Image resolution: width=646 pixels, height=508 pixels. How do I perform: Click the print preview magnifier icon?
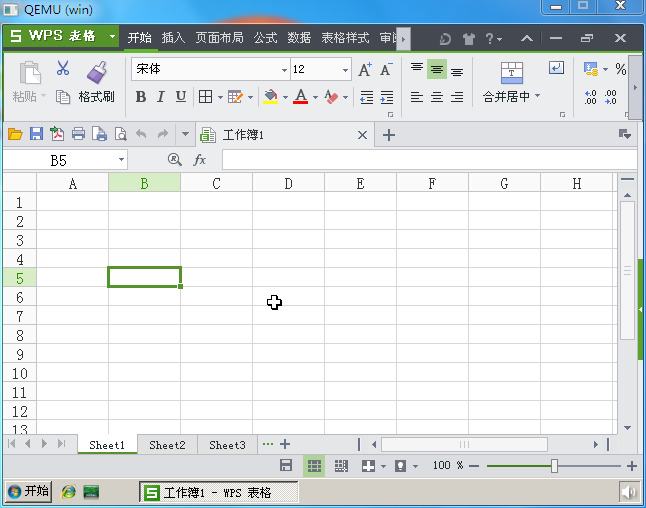[x=120, y=134]
